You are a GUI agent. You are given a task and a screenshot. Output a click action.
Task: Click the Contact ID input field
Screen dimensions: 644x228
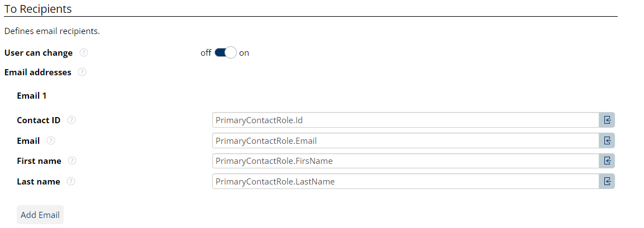tap(406, 120)
